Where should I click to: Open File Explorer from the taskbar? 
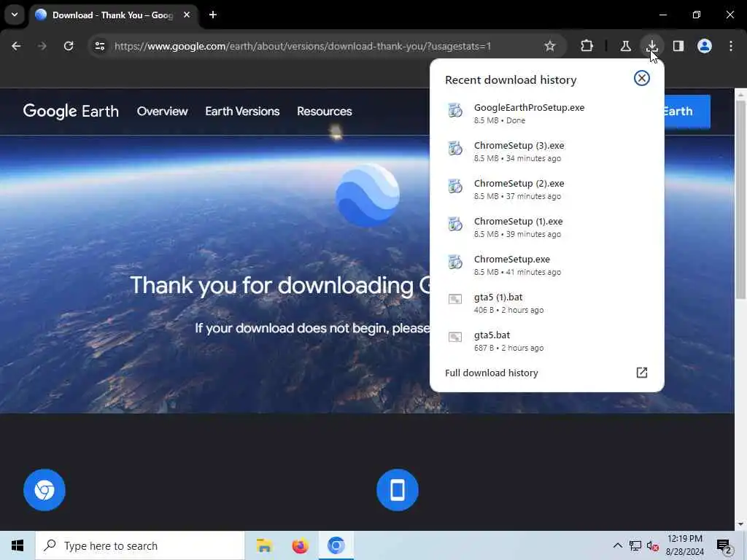(x=264, y=545)
